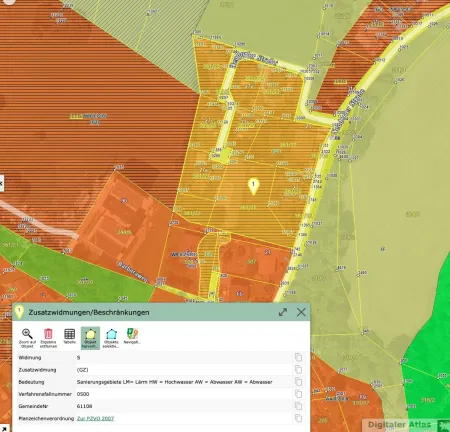450x432 pixels.
Task: Expand the info panel with diagonal arrows
Action: point(283,312)
